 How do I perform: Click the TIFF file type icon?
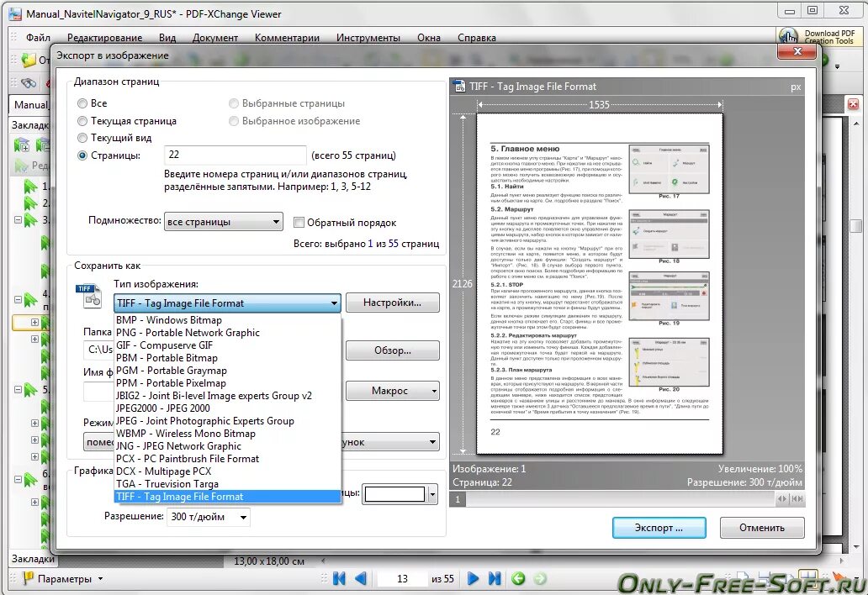click(88, 296)
